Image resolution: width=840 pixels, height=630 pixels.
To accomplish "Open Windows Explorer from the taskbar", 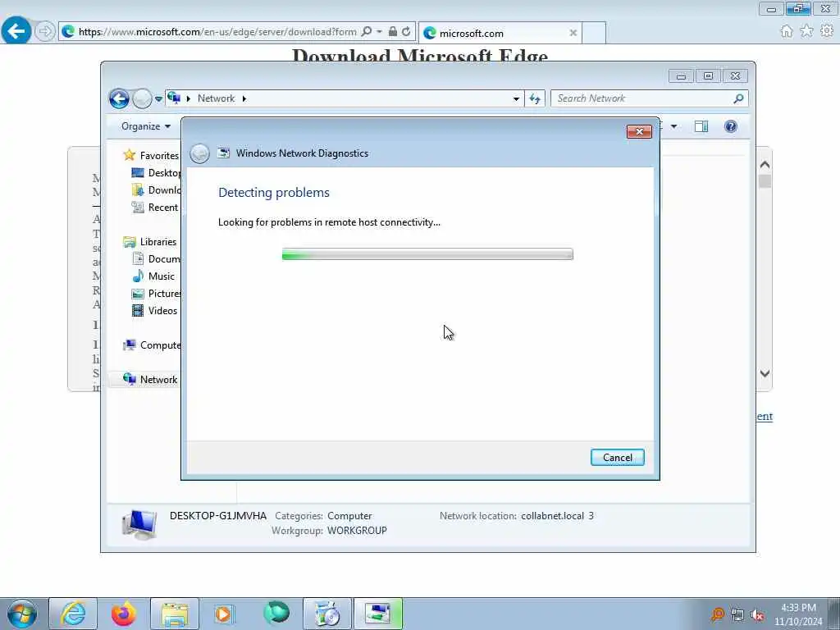I will (175, 614).
